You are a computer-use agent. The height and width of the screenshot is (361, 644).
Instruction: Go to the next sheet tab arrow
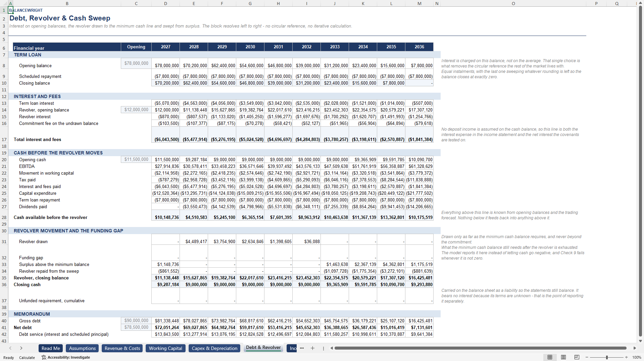click(21, 348)
